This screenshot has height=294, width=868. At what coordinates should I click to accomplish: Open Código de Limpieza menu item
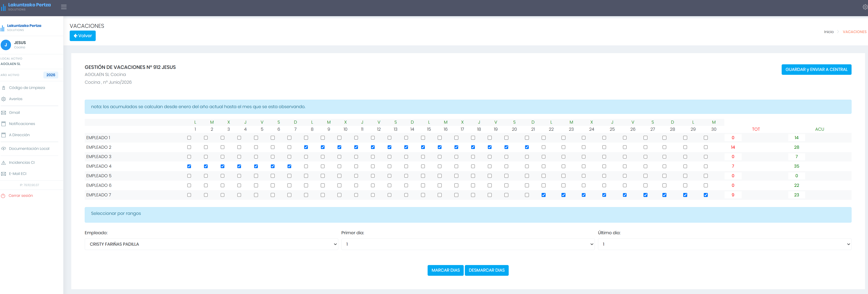pos(27,88)
